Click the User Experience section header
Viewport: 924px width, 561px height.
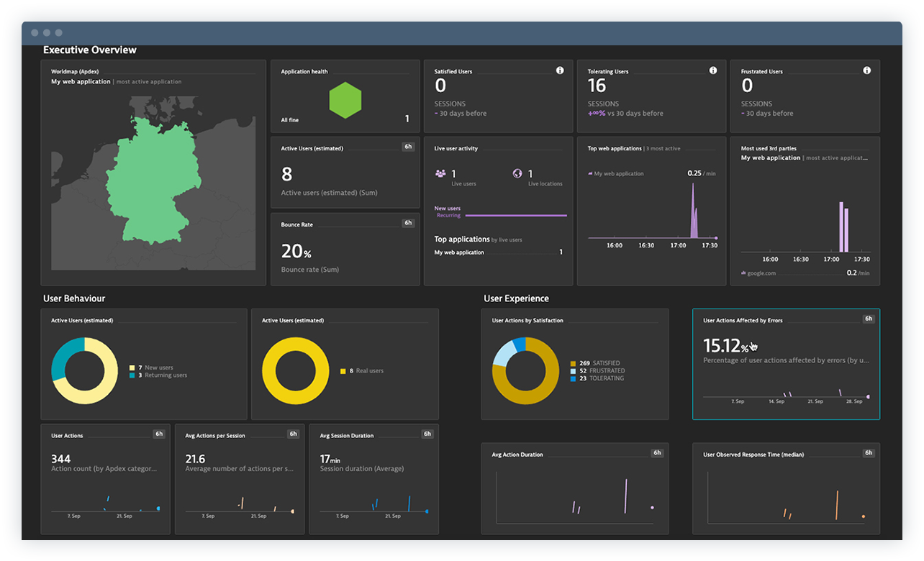pos(515,298)
